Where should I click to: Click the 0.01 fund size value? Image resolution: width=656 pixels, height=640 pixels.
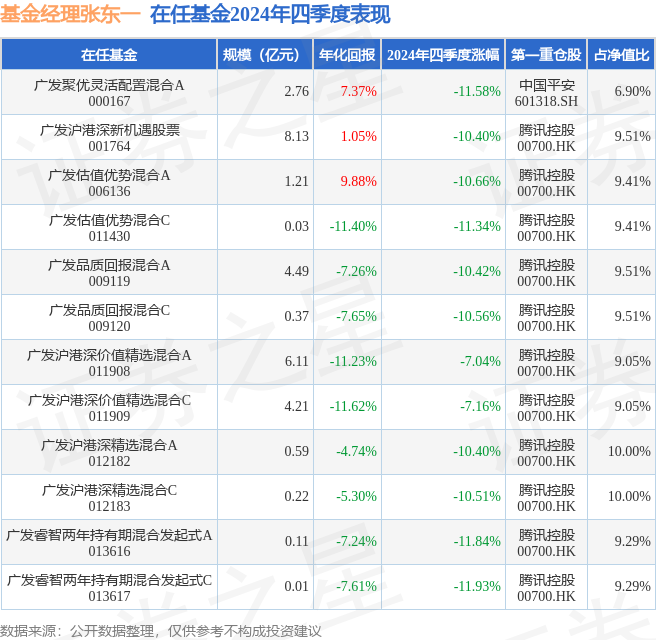pyautogui.click(x=297, y=586)
